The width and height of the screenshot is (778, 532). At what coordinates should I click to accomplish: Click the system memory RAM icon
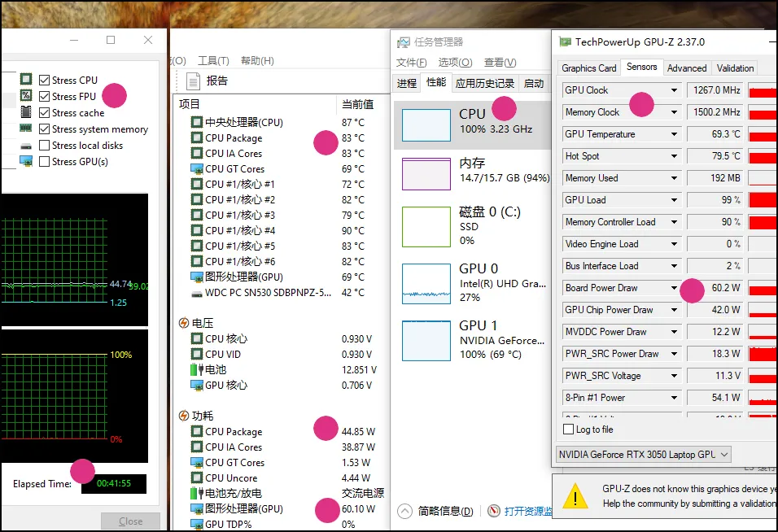[26, 128]
